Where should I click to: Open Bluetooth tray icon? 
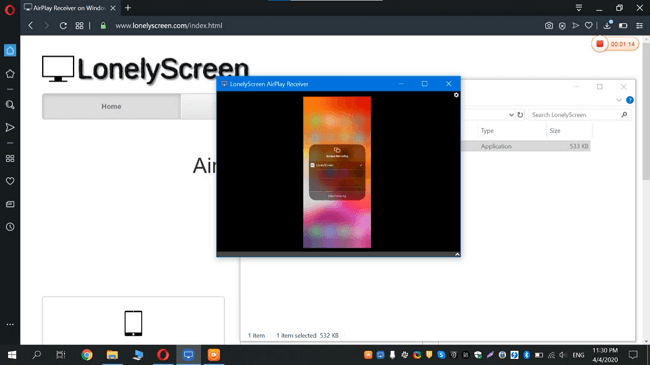tap(526, 355)
